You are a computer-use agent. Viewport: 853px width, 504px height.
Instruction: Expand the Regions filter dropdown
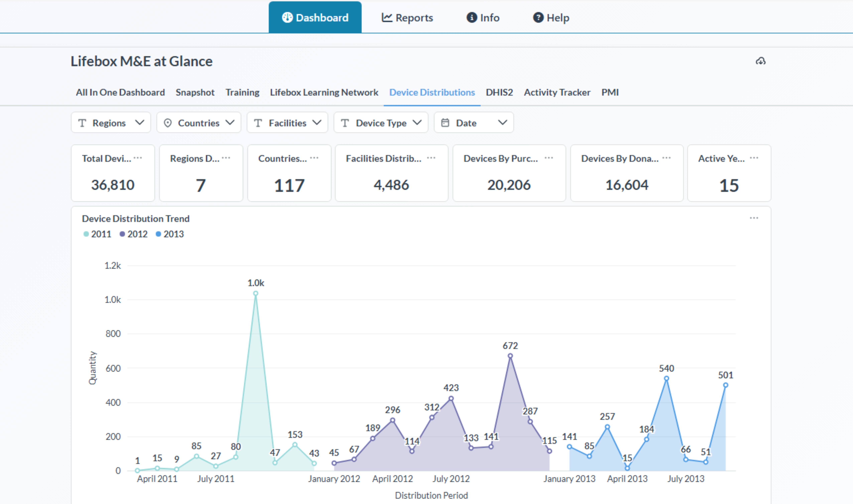tap(140, 123)
